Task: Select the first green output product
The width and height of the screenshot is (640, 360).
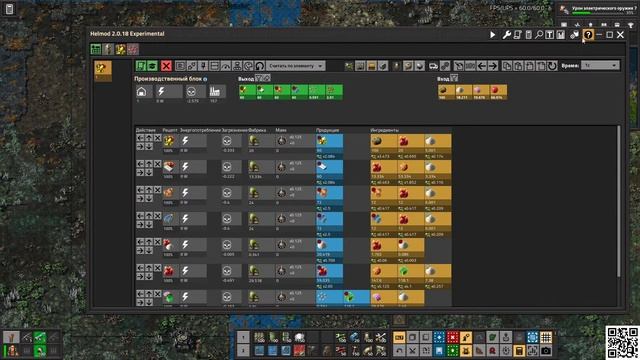Action: click(247, 92)
